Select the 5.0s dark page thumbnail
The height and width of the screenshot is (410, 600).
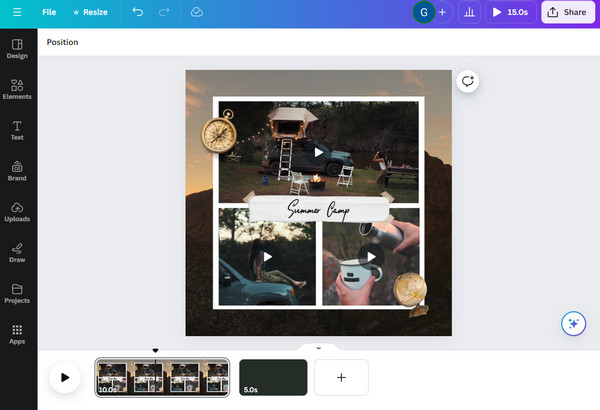[x=273, y=377]
